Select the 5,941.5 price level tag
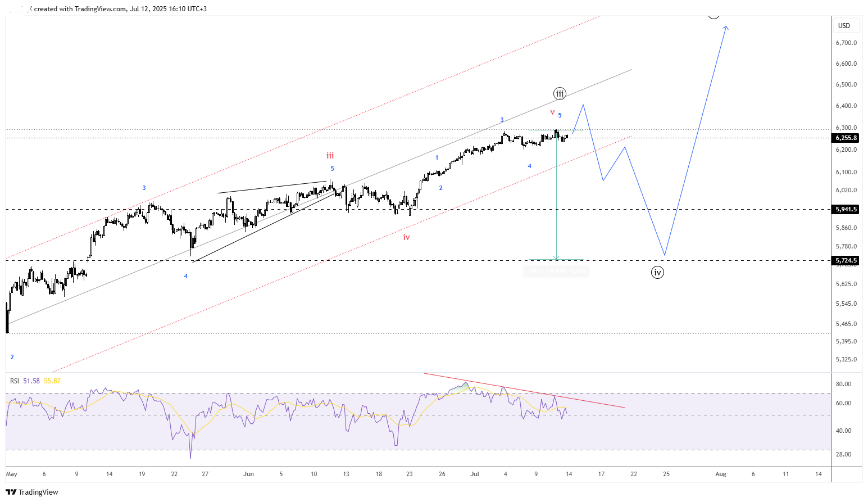 pos(846,209)
